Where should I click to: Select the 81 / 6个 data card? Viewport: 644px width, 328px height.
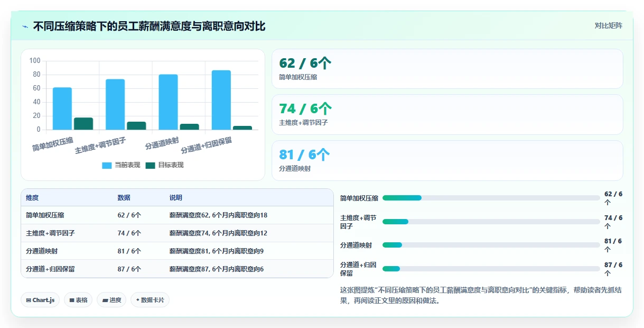click(x=447, y=160)
